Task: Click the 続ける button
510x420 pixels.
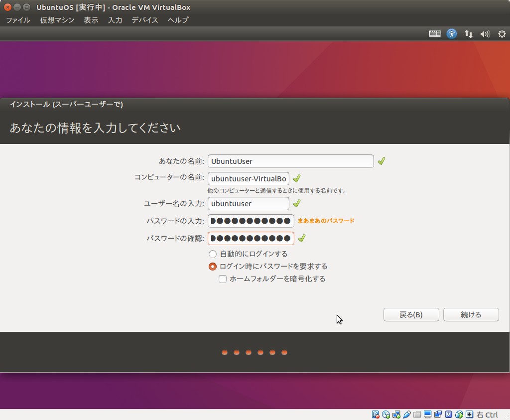Action: [x=471, y=314]
